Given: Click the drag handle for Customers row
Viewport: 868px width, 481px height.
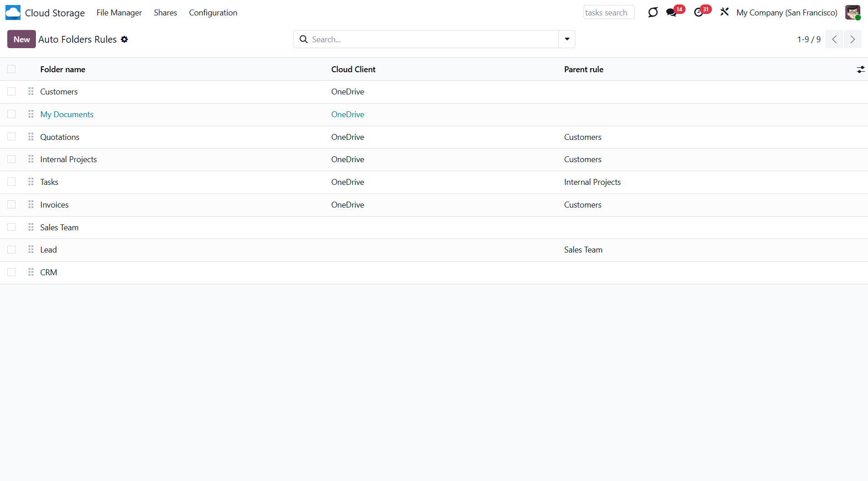Looking at the screenshot, I should coord(31,92).
